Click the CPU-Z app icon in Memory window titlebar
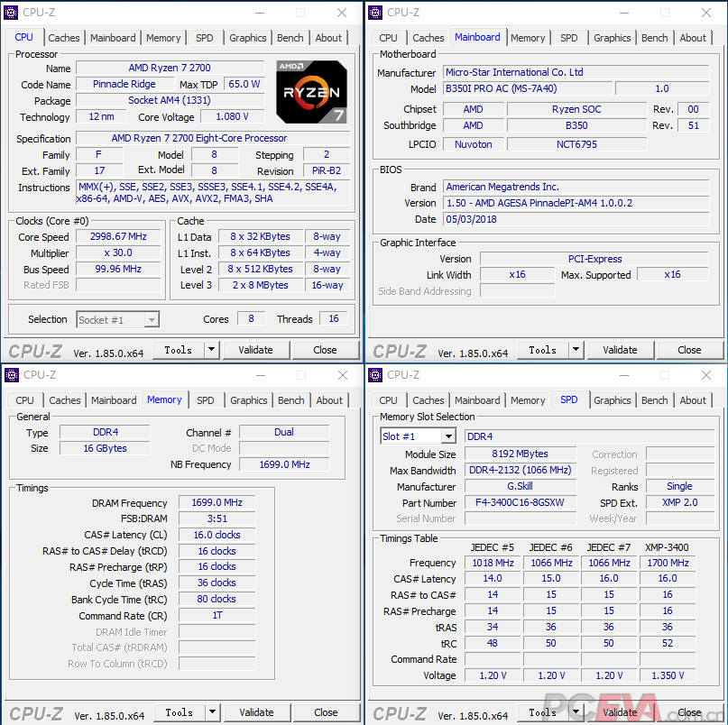This screenshot has height=725, width=728. (x=12, y=374)
